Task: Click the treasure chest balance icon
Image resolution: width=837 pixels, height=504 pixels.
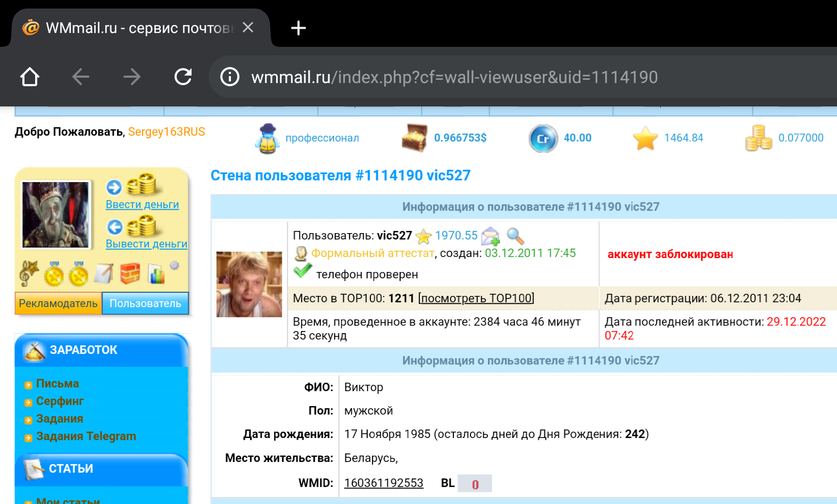Action: coord(414,138)
